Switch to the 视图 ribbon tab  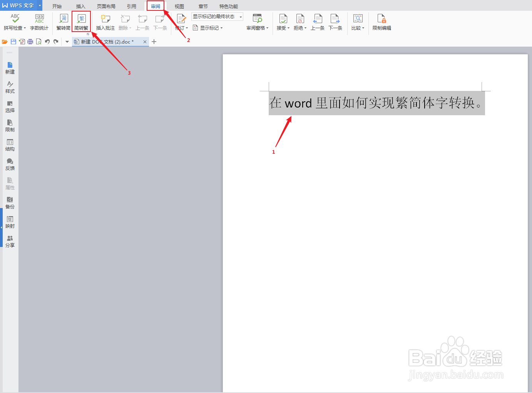coord(179,6)
